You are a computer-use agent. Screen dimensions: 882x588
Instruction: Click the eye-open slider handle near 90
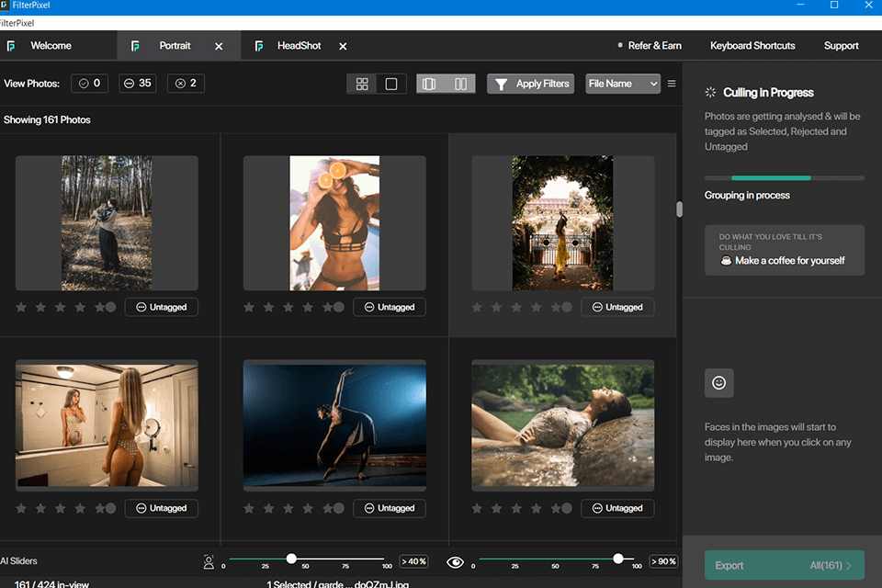click(618, 559)
